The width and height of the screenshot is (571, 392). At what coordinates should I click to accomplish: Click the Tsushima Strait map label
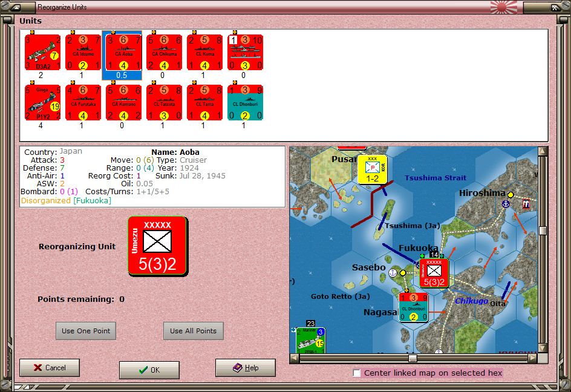coord(436,178)
